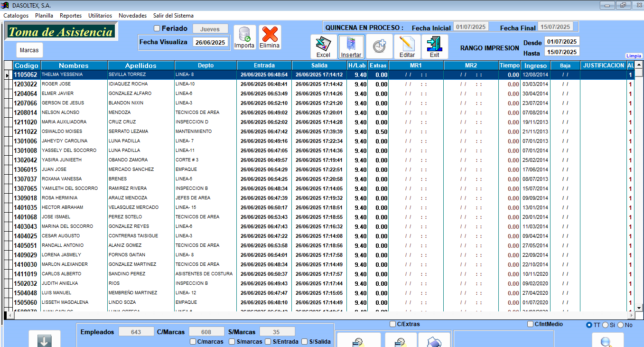Click the magnifier search icon at bottom right
Viewport: 644px width, 347px height.
click(x=607, y=341)
